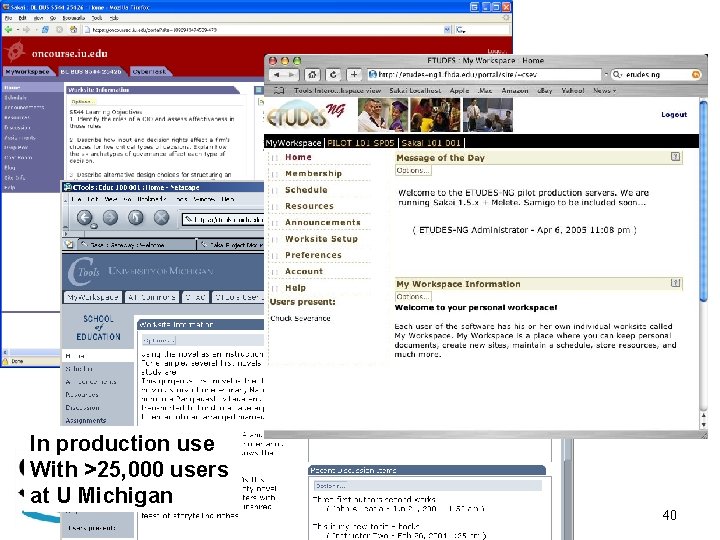Click the ETUDES NG logo
Screen dimensions: 720x540
pos(305,115)
